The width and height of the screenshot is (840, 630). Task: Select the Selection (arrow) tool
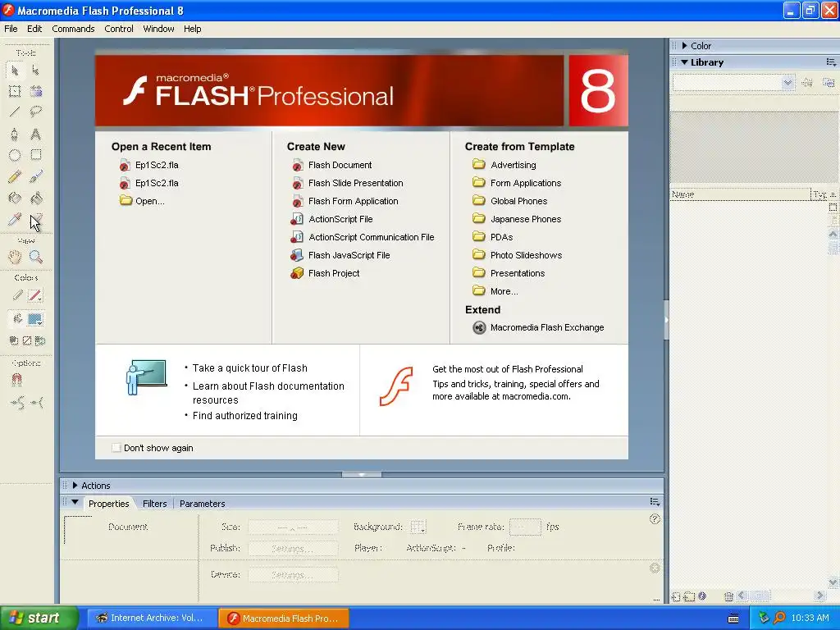point(15,71)
